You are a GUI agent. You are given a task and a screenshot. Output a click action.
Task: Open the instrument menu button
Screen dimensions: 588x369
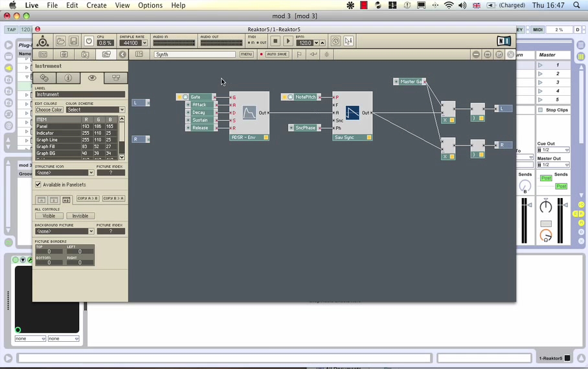[246, 54]
